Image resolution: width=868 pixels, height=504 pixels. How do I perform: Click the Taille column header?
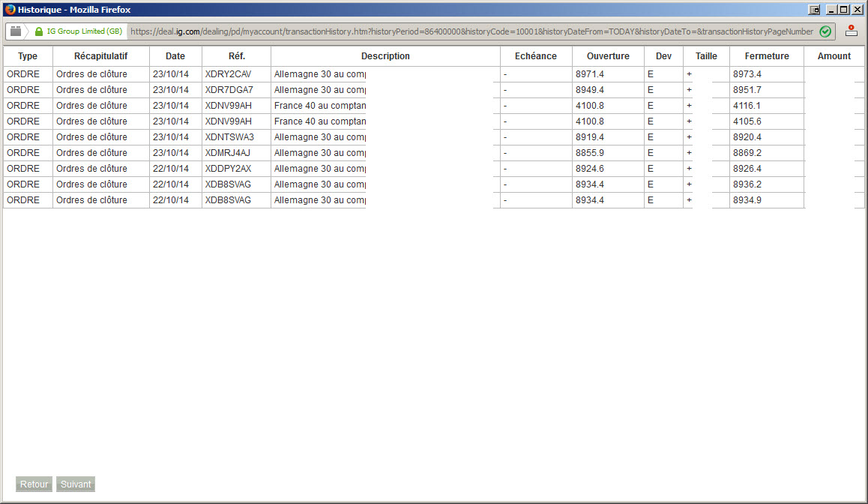(706, 56)
